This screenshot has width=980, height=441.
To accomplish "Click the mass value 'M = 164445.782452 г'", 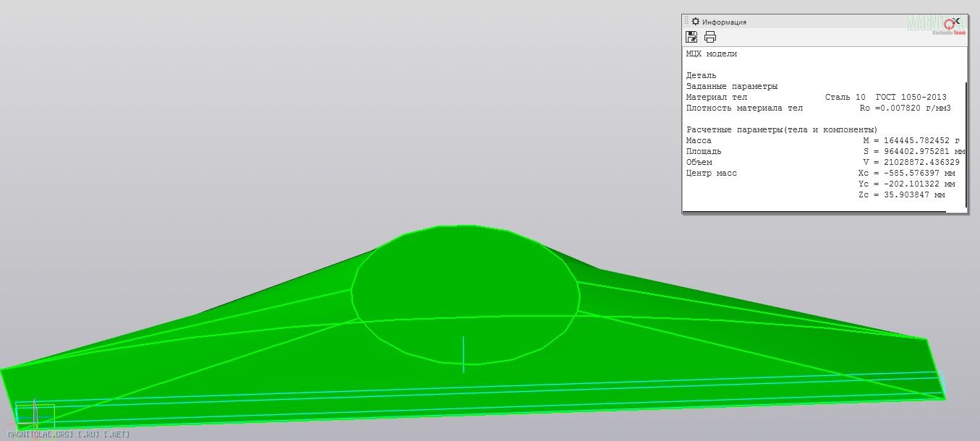I will click(x=911, y=140).
